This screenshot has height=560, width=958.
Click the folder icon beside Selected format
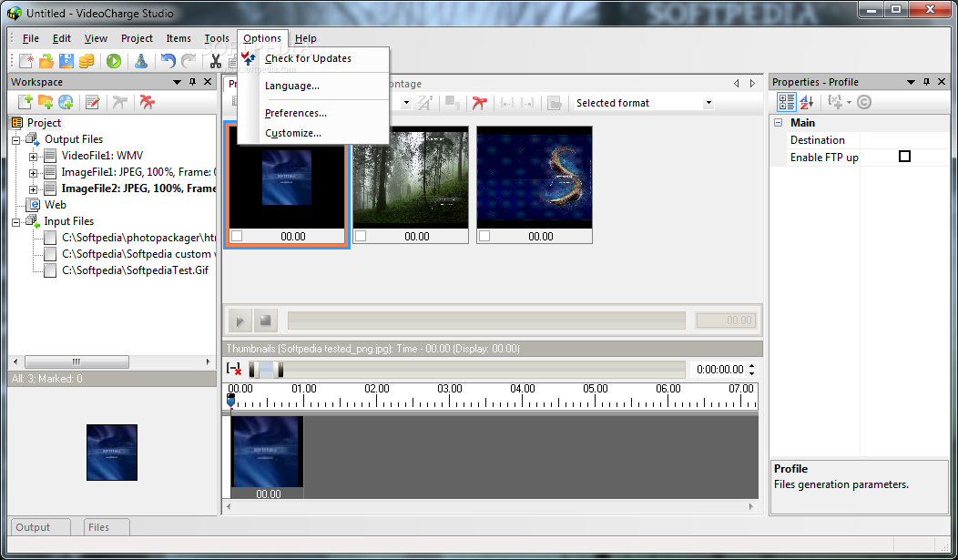coord(555,103)
